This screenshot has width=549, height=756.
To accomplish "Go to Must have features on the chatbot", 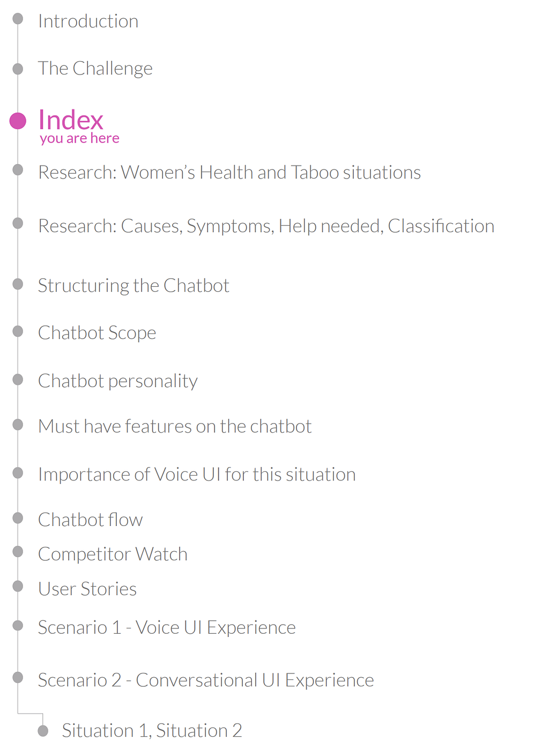I will pos(175,426).
